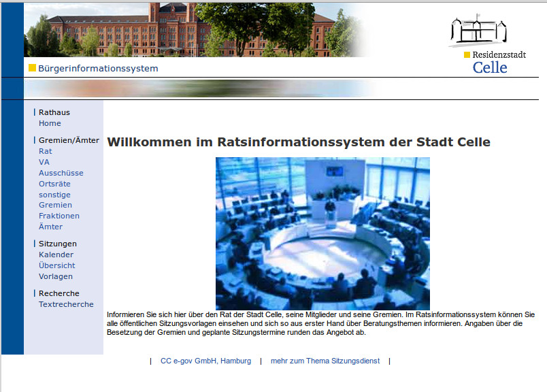Go to Ausschüsse in sidebar

(61, 173)
